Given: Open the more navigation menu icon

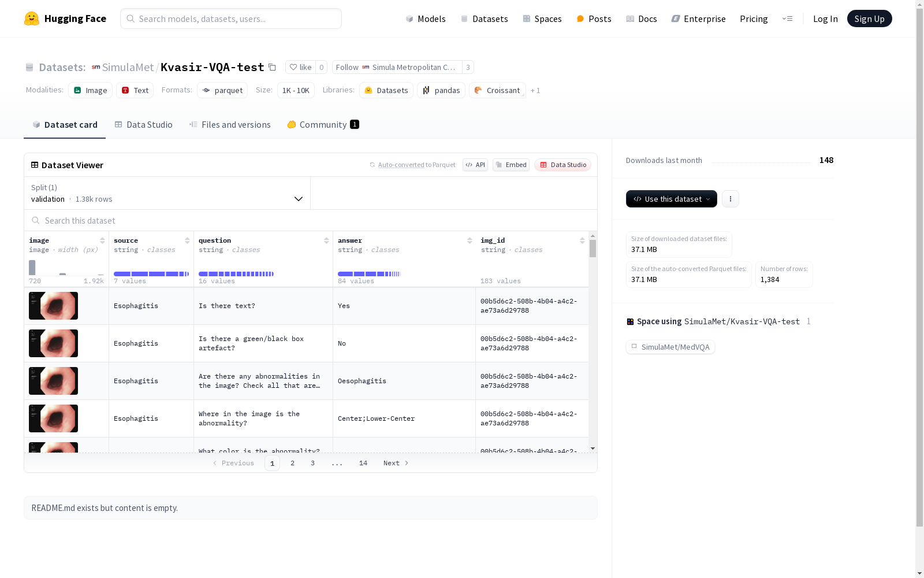Looking at the screenshot, I should click(x=787, y=18).
